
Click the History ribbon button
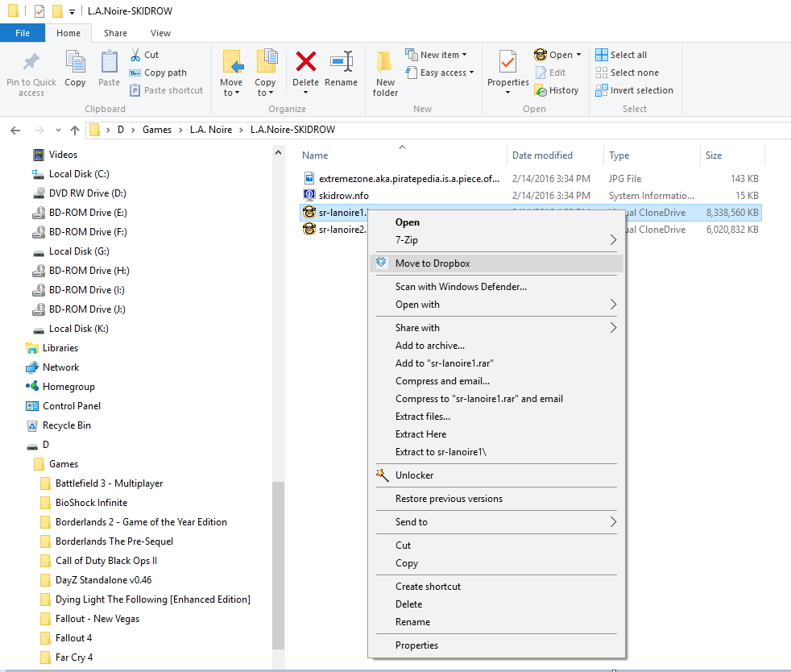tap(557, 90)
